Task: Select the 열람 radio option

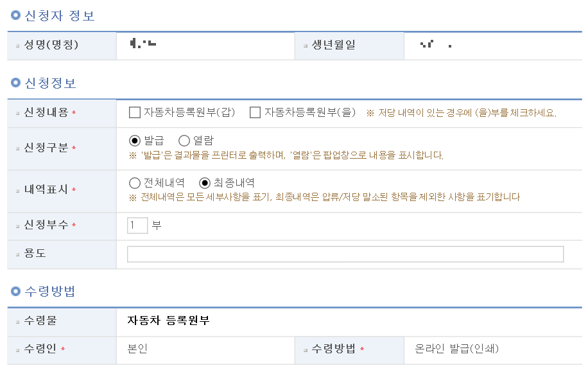Action: [x=184, y=141]
